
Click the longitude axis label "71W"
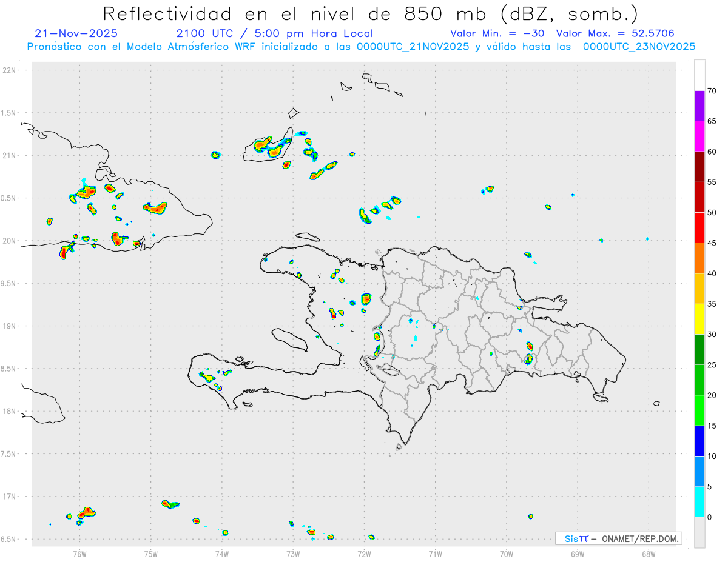point(435,554)
